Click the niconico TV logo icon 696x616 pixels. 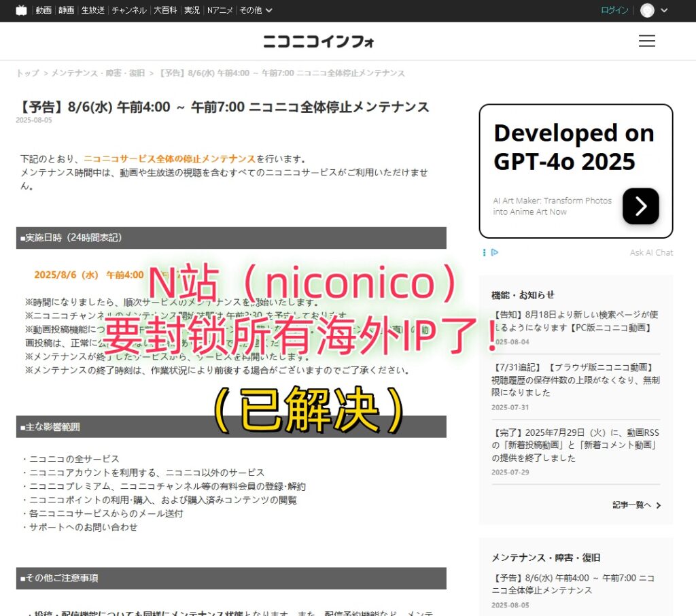point(22,10)
